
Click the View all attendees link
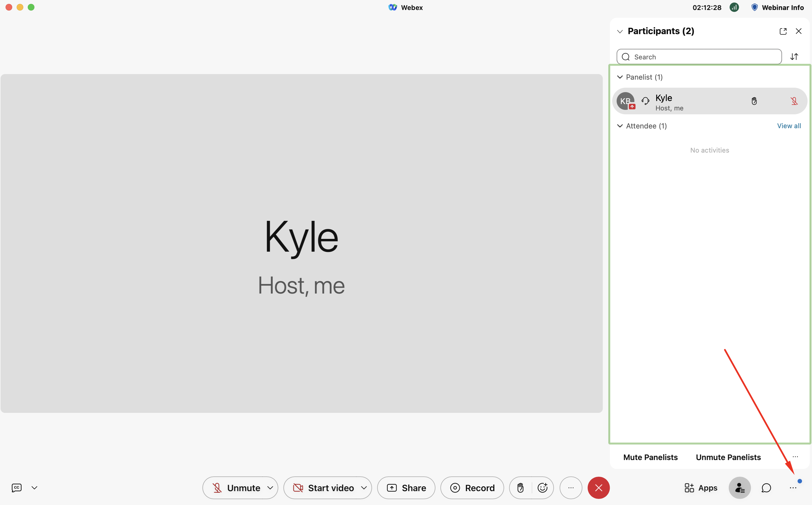tap(789, 126)
